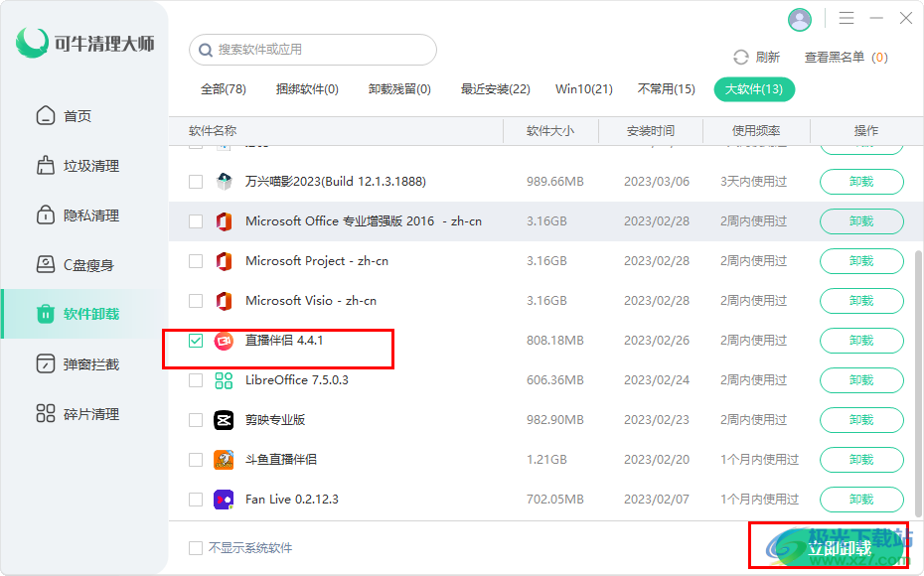
Task: Click the junk cleaning broom icon
Action: (46, 166)
